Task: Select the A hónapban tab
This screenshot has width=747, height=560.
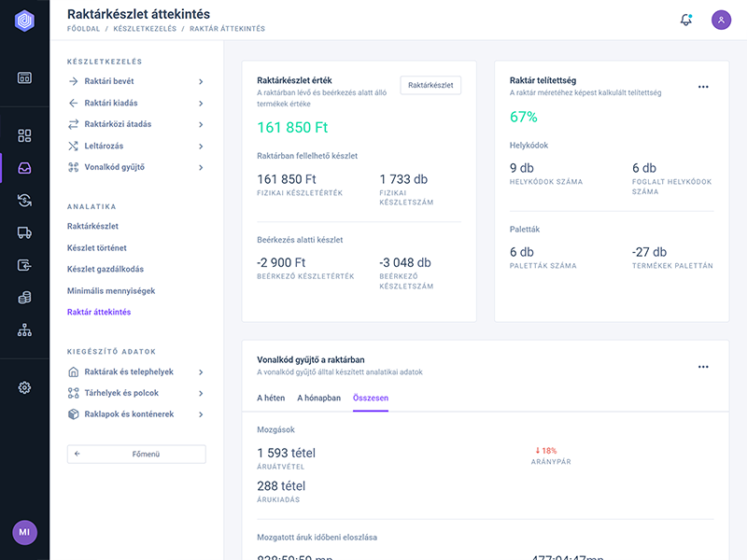Action: pyautogui.click(x=318, y=398)
